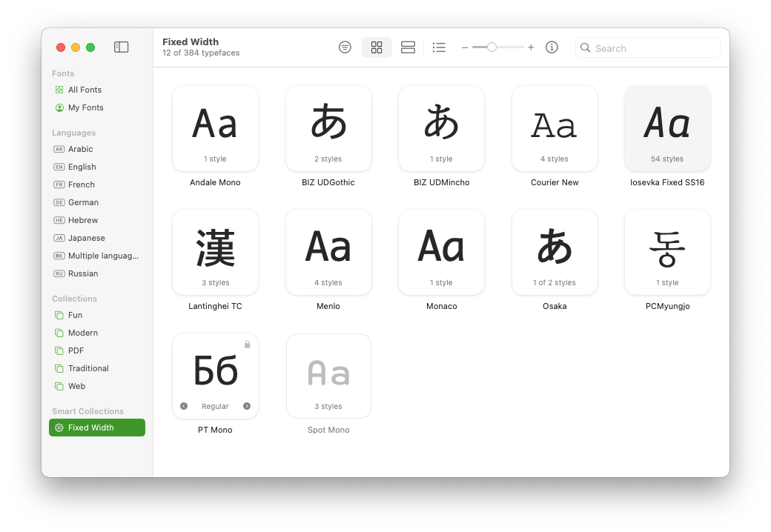Open the PDF collection
Screen dimensions: 771x532
[x=97, y=350]
